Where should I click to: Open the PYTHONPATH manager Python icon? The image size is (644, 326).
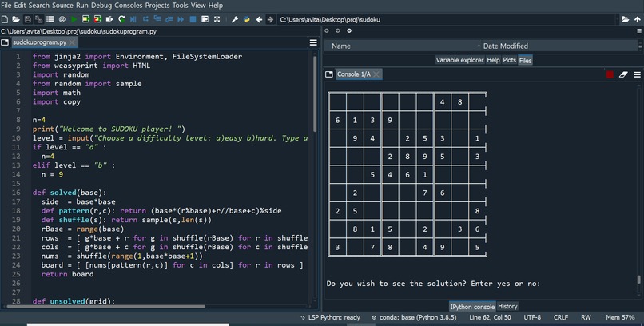point(247,19)
